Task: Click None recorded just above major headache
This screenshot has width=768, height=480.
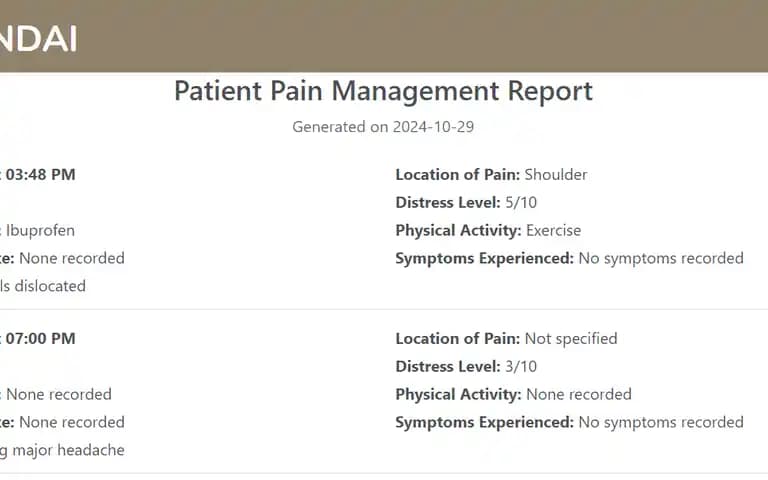Action: point(72,423)
